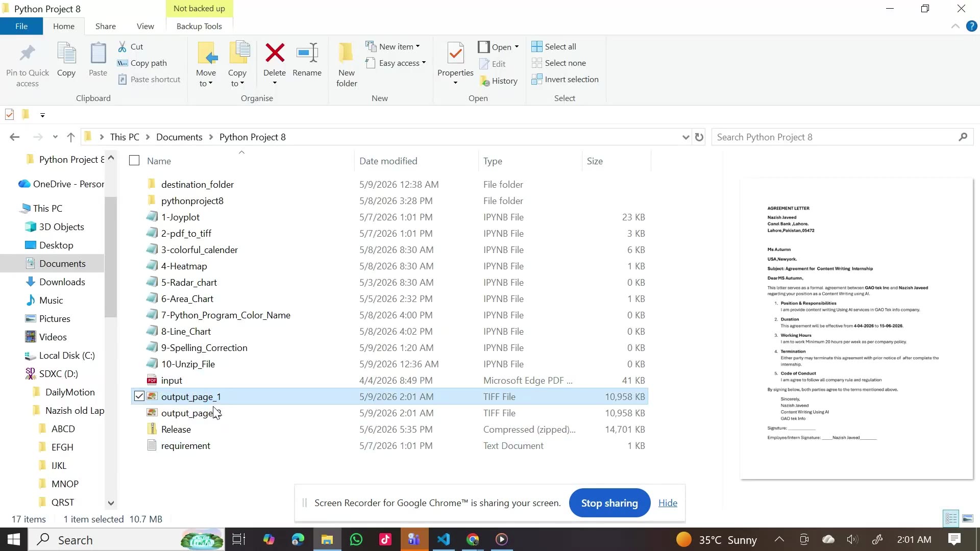The width and height of the screenshot is (980, 551).
Task: Click Select none
Action: tap(558, 63)
